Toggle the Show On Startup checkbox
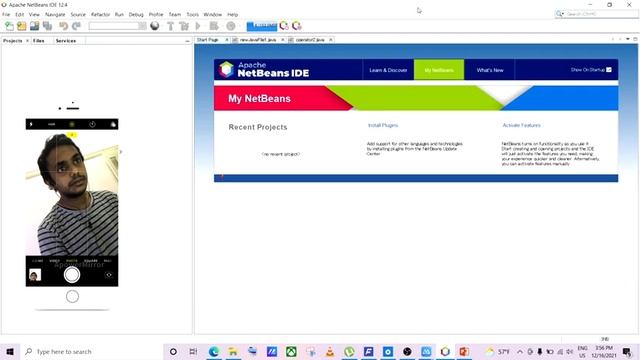Image resolution: width=640 pixels, height=360 pixels. pyautogui.click(x=609, y=70)
